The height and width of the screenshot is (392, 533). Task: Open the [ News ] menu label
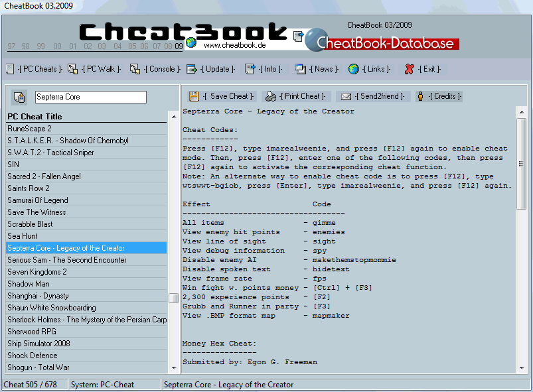pyautogui.click(x=324, y=69)
